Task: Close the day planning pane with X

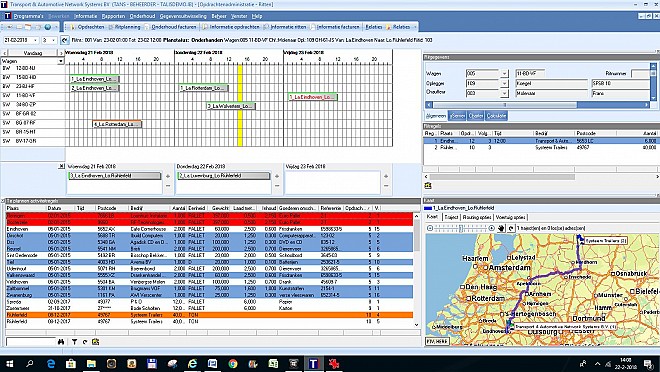Action: (61, 166)
